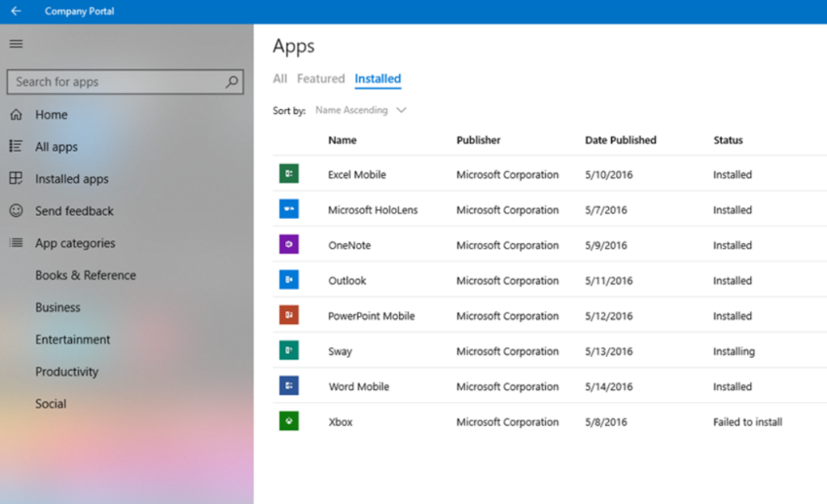
Task: Click the 5/8/2016 date cell
Action: (606, 422)
